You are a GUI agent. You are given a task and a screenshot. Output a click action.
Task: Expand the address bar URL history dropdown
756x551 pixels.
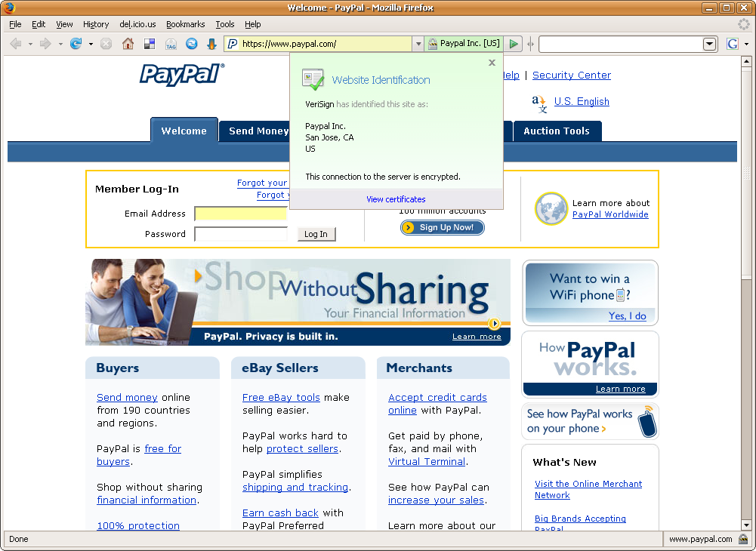tap(418, 44)
